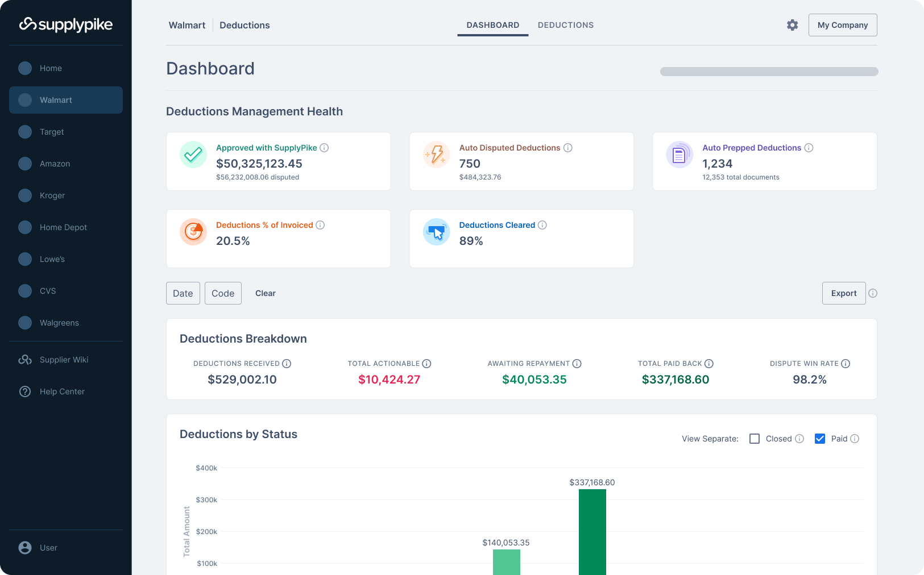This screenshot has width=924, height=575.
Task: Click info icon for Deductions Received
Action: click(287, 364)
